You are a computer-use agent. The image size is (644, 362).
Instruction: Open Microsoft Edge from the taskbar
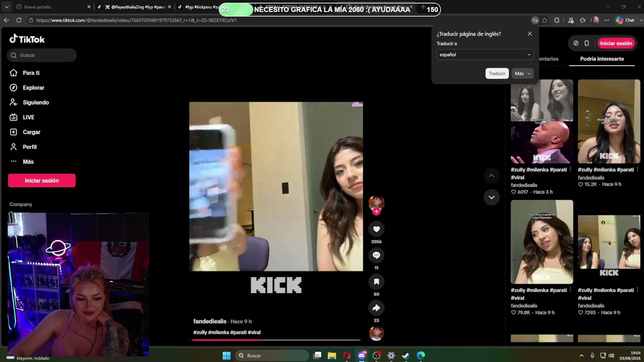421,355
